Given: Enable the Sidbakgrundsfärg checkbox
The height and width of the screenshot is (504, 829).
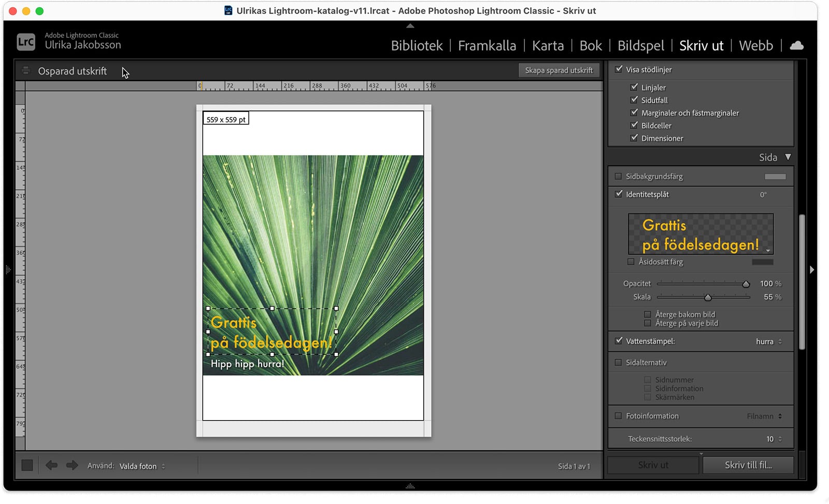Looking at the screenshot, I should (x=618, y=176).
